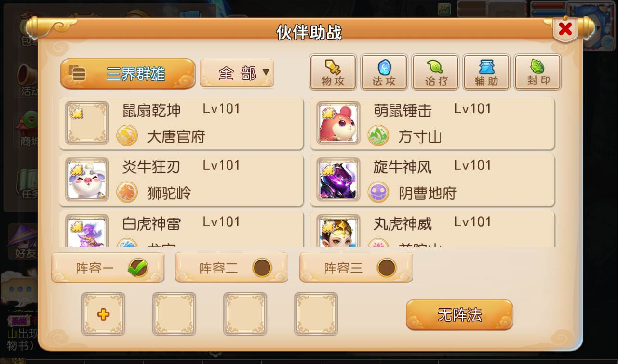Select the 法攻 blue crystal filter
Screen dimensions: 618x364
tap(384, 72)
